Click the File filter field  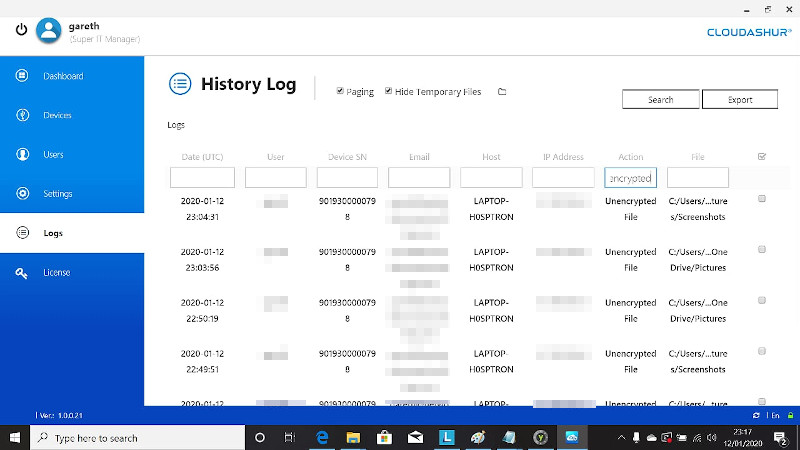(x=697, y=178)
